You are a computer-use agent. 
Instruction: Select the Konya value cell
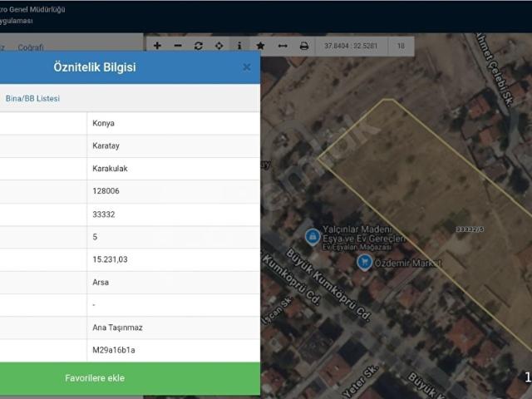pos(174,123)
